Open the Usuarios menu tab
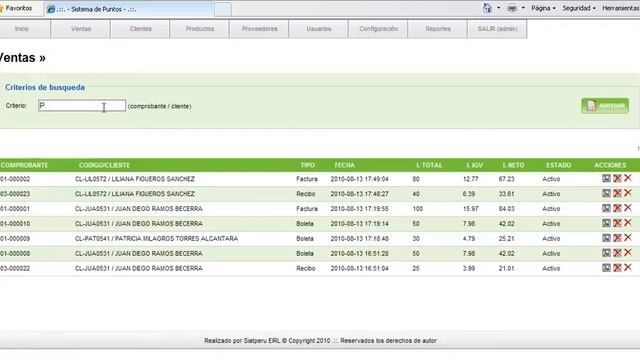 click(x=319, y=29)
